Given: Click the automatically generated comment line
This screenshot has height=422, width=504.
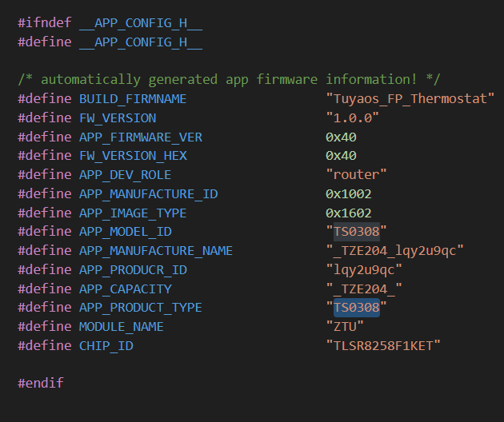Looking at the screenshot, I should click(229, 79).
